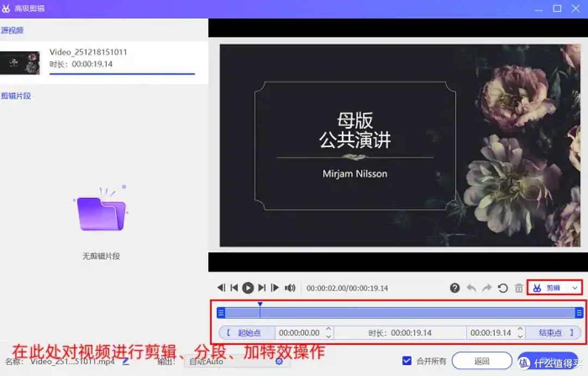The image size is (588, 376).
Task: Redo edit arrow icon
Action: tap(487, 288)
